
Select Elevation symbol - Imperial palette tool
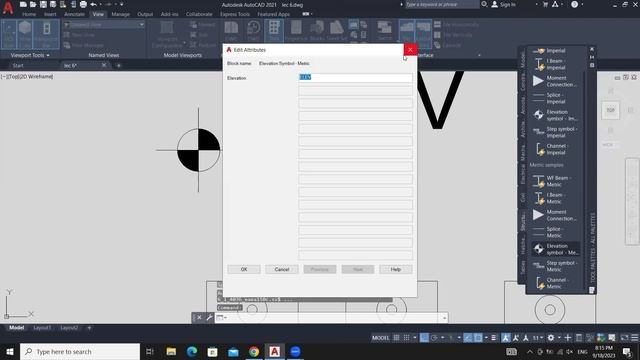coord(555,115)
